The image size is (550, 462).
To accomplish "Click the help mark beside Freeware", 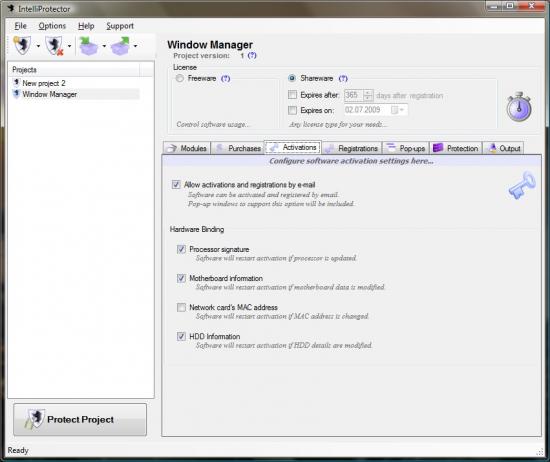I will [x=226, y=78].
